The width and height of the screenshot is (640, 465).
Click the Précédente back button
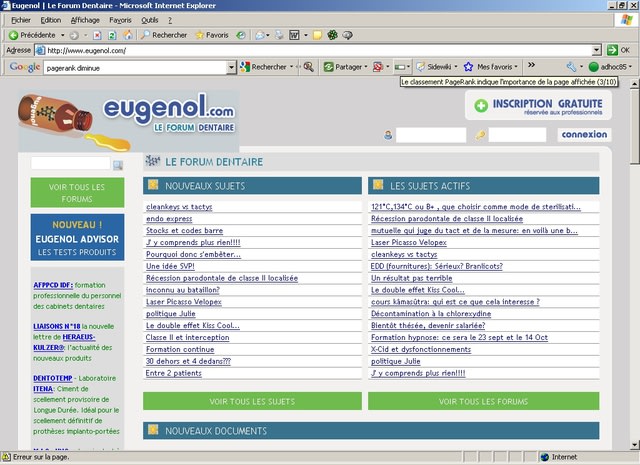coord(32,35)
